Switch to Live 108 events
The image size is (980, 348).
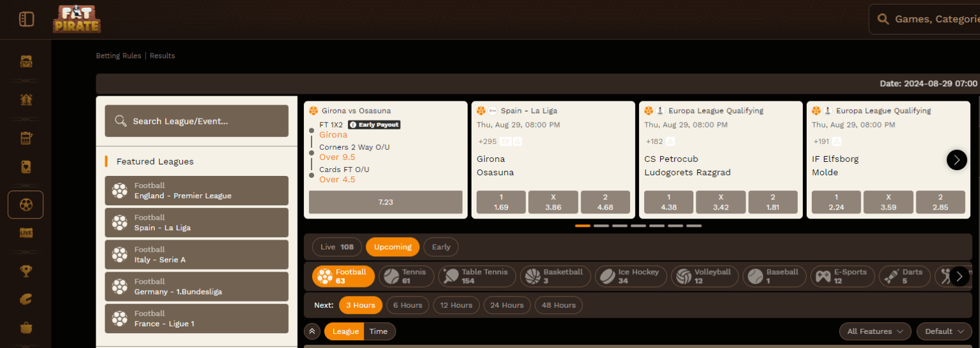(x=337, y=247)
